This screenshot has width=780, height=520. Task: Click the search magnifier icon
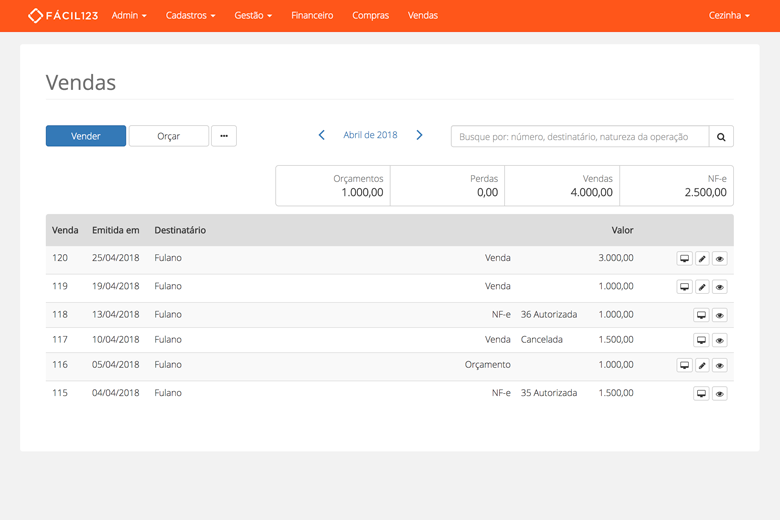tap(721, 136)
